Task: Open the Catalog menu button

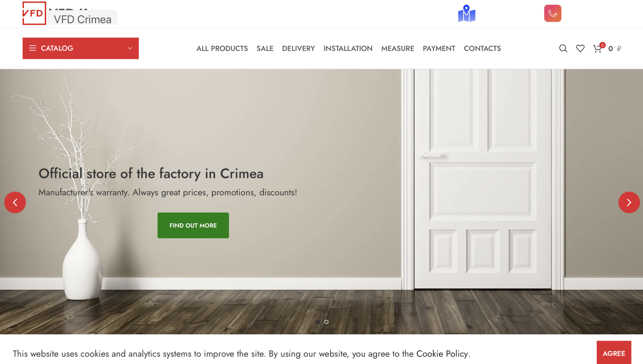Action: pos(81,48)
